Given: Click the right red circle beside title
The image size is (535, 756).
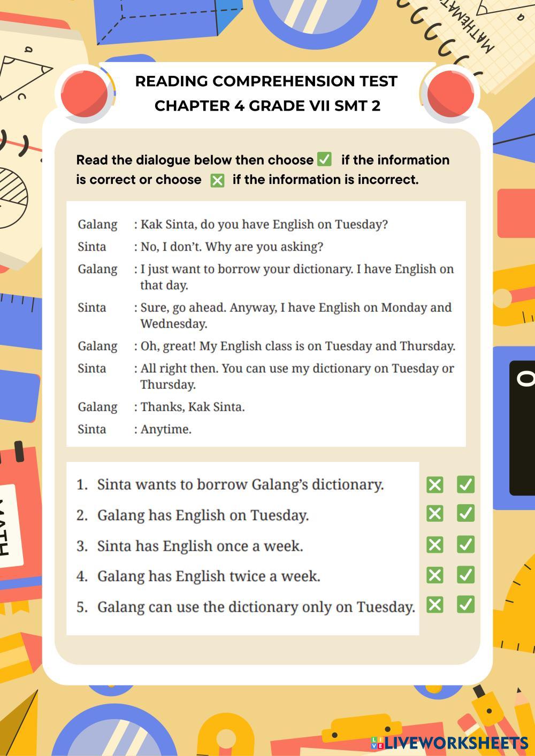Looking at the screenshot, I should tap(450, 94).
